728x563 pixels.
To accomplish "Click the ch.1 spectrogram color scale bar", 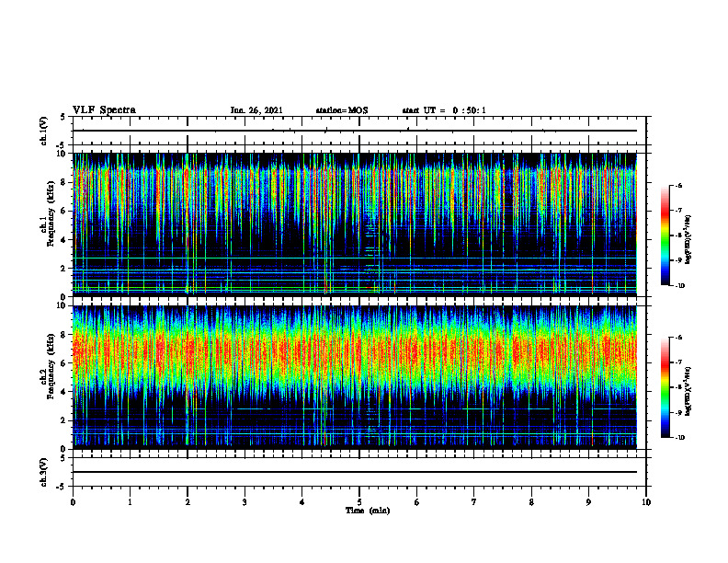I will click(x=665, y=236).
